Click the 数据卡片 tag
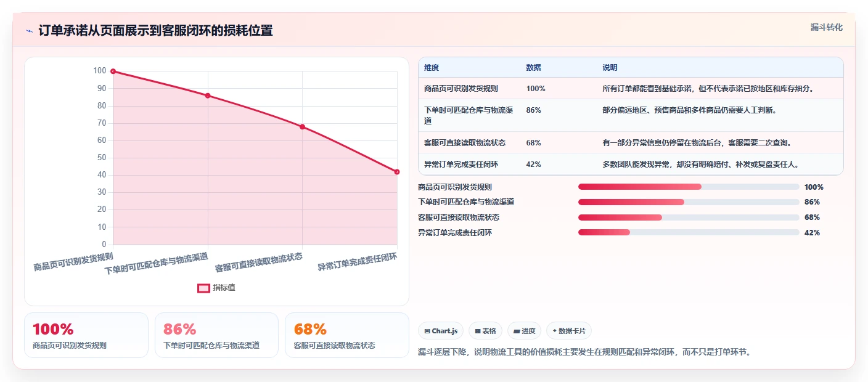 point(569,331)
